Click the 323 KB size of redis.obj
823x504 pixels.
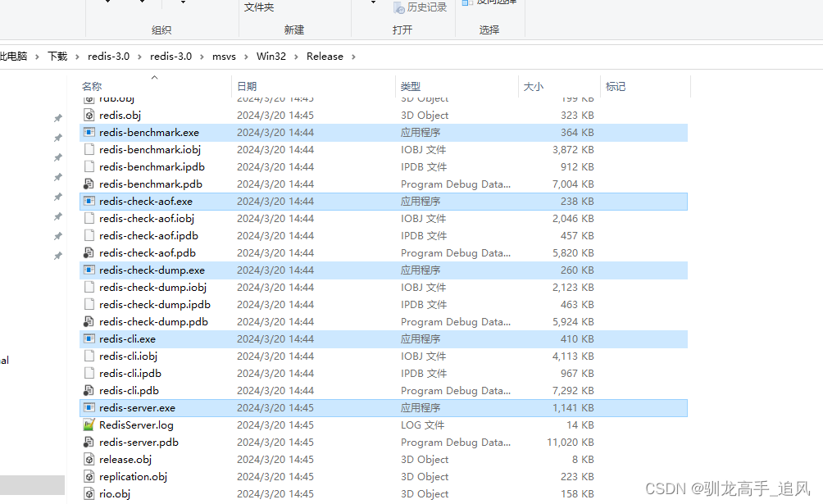tap(577, 115)
